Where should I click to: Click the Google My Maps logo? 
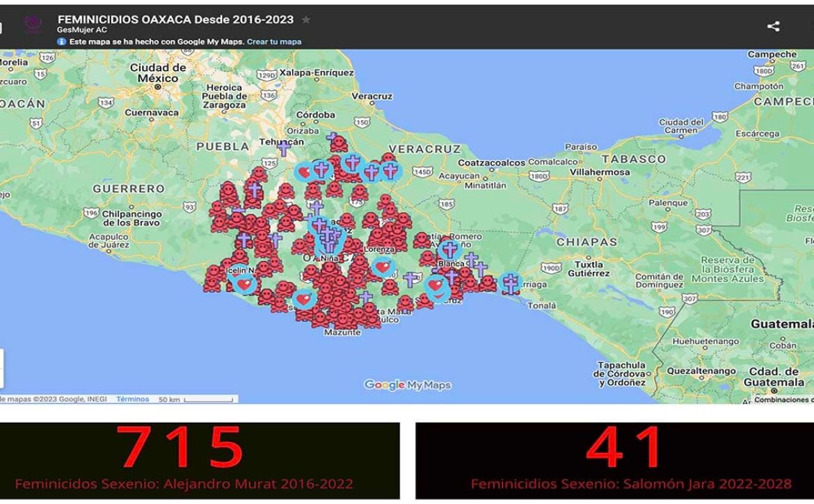408,384
